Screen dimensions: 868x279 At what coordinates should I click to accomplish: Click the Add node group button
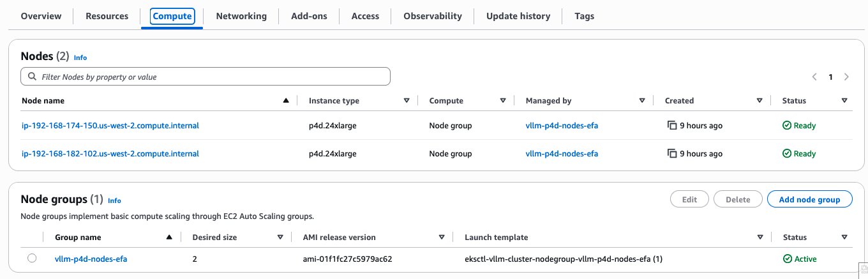coord(809,199)
